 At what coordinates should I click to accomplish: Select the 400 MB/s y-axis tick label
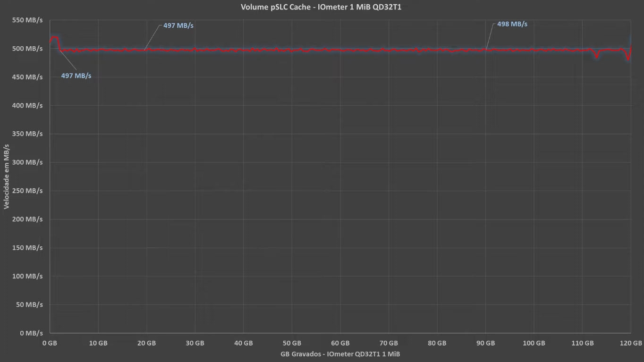(27, 105)
